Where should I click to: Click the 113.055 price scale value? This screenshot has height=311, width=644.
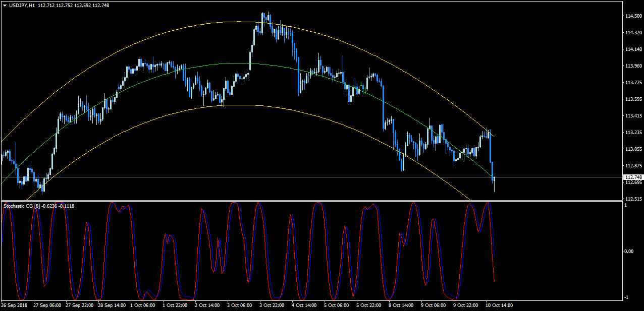(633, 149)
